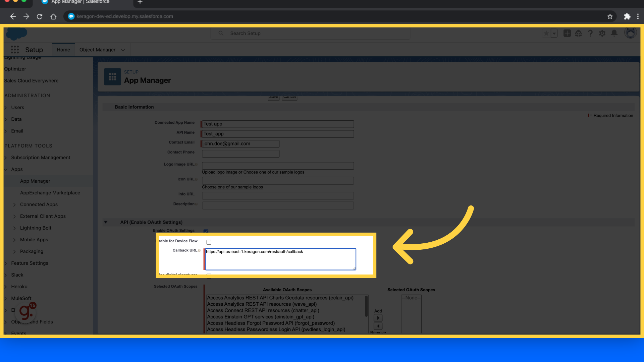
Task: Click the help question mark icon
Action: click(x=590, y=33)
